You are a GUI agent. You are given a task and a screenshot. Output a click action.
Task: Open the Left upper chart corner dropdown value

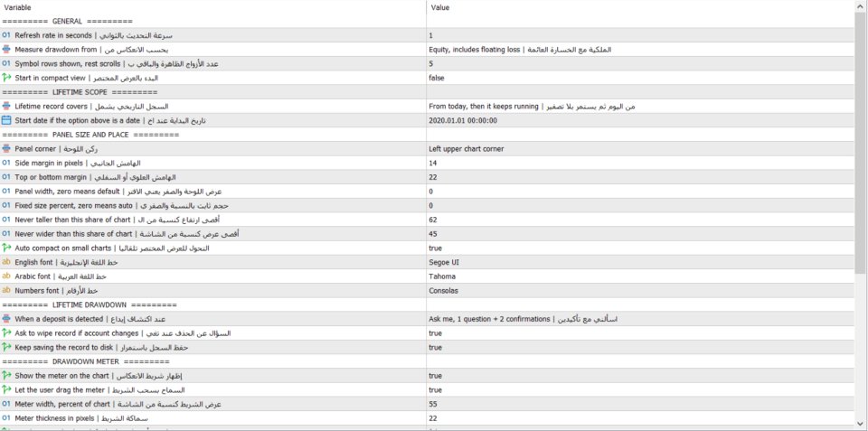640,149
